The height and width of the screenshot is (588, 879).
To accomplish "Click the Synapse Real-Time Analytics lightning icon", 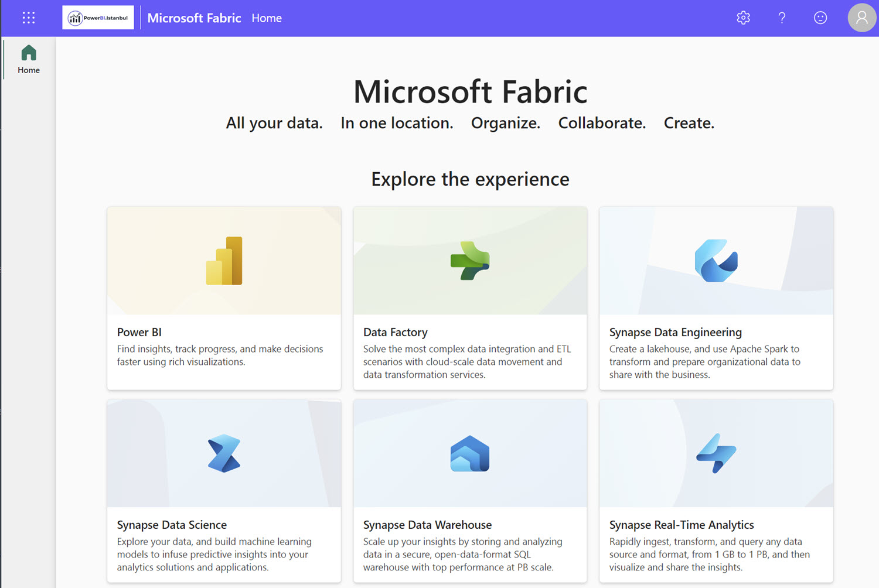I will pos(716,453).
